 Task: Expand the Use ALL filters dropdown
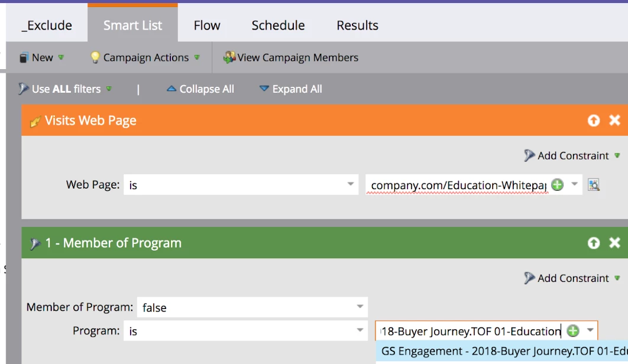(x=66, y=89)
